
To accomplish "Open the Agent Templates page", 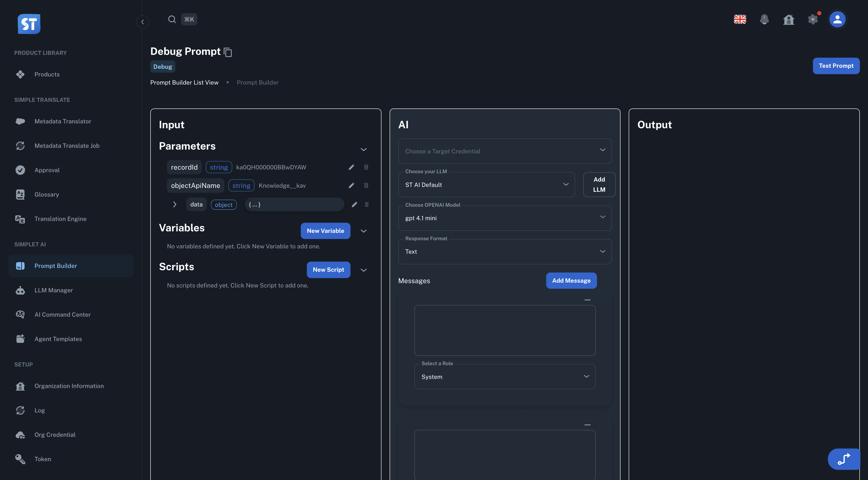I will [58, 339].
